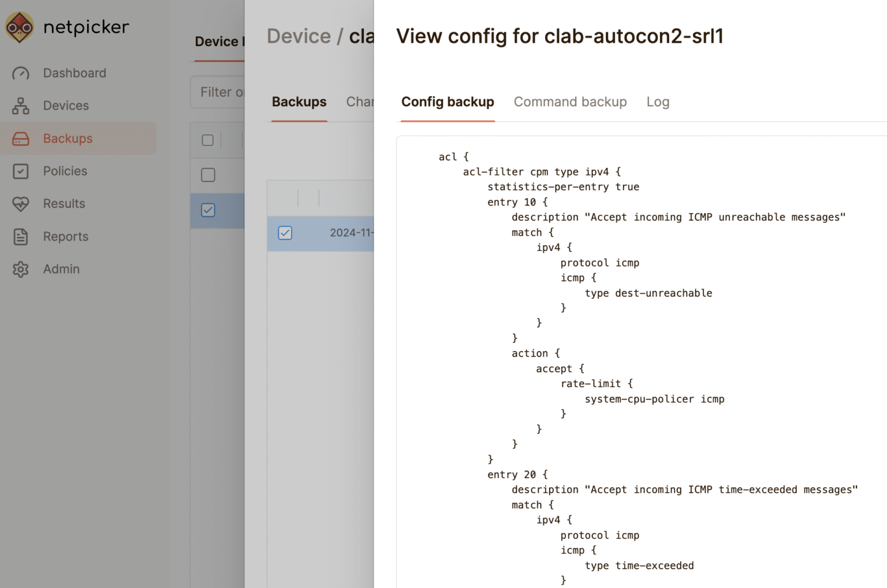Open the Changes tab next to Backups
The width and height of the screenshot is (887, 588).
[x=361, y=102]
